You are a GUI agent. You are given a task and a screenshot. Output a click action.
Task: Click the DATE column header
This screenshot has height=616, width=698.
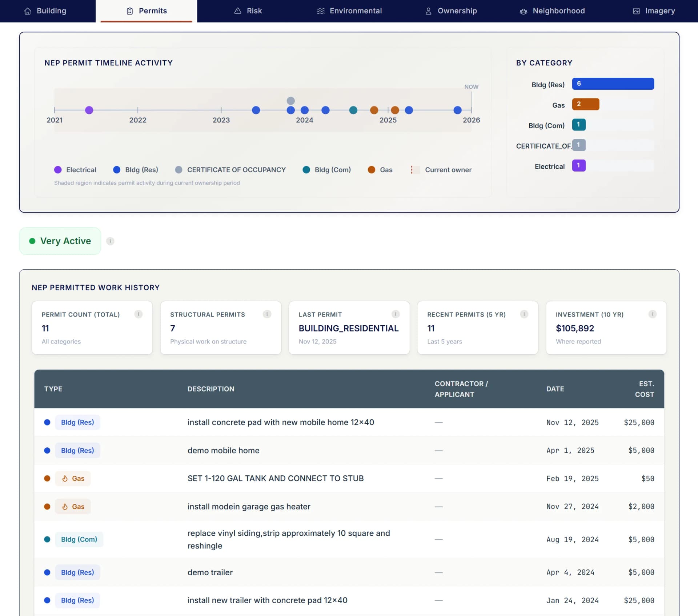[555, 389]
